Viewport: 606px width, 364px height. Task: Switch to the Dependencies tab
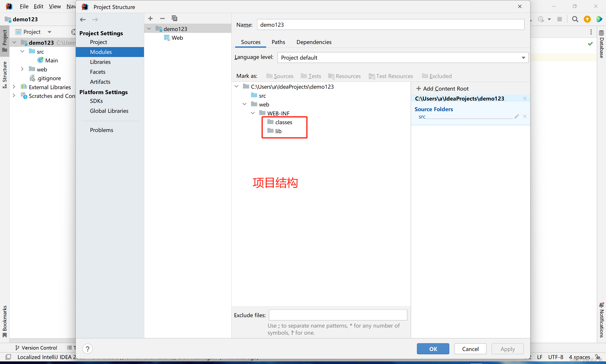(x=314, y=42)
